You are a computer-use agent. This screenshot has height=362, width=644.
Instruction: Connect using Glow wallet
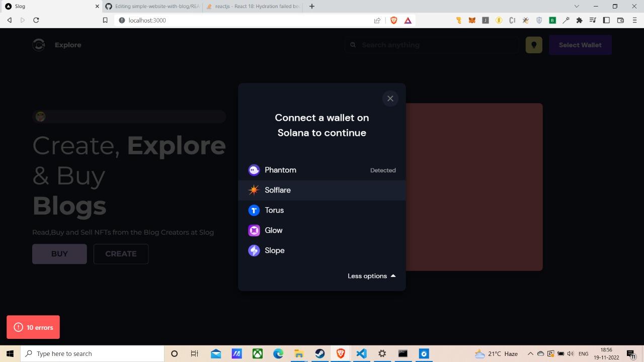tap(322, 230)
